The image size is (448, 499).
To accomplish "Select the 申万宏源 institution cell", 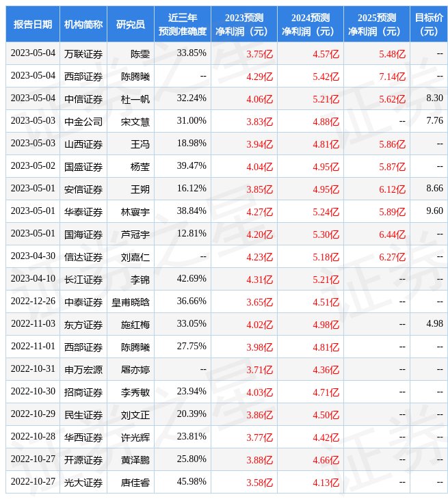I will tap(83, 370).
